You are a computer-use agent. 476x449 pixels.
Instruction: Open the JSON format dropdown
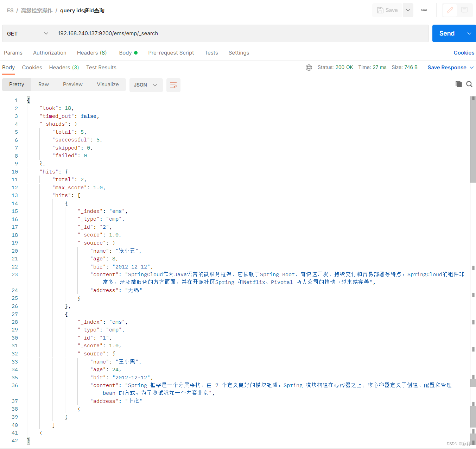click(146, 85)
